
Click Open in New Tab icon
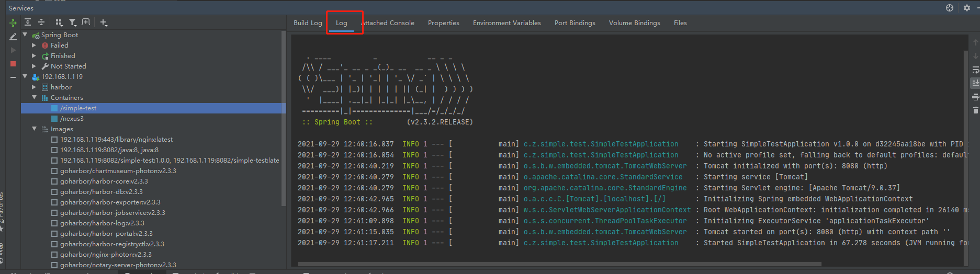click(86, 22)
